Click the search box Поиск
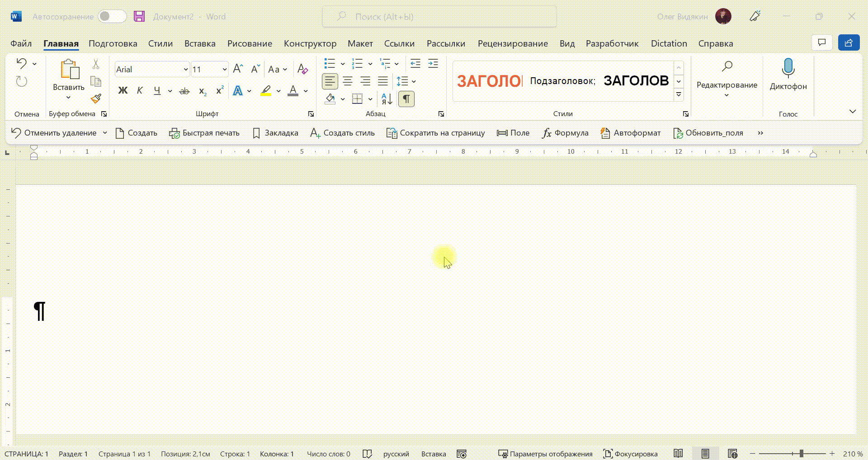 (x=439, y=16)
